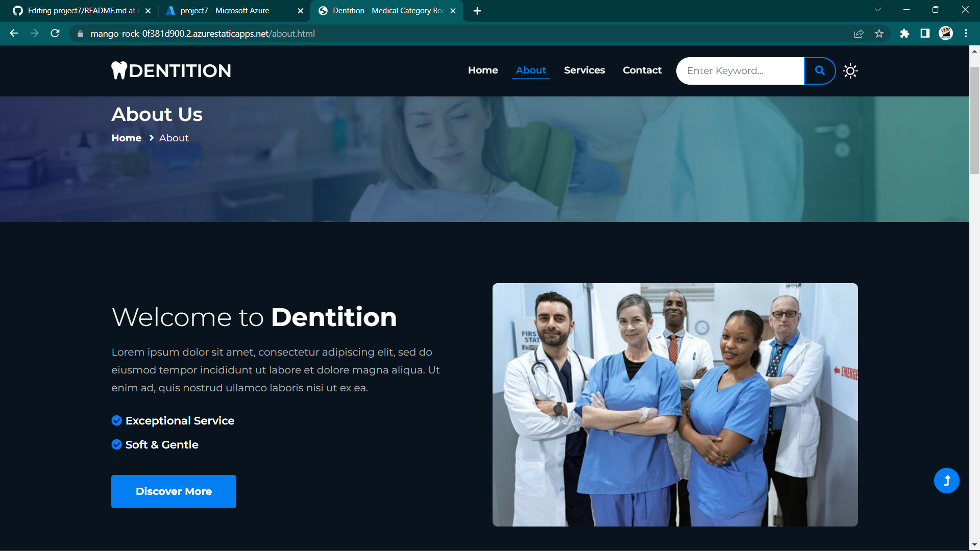Open the Chrome profile avatar menu
This screenshot has width=980, height=551.
[946, 34]
